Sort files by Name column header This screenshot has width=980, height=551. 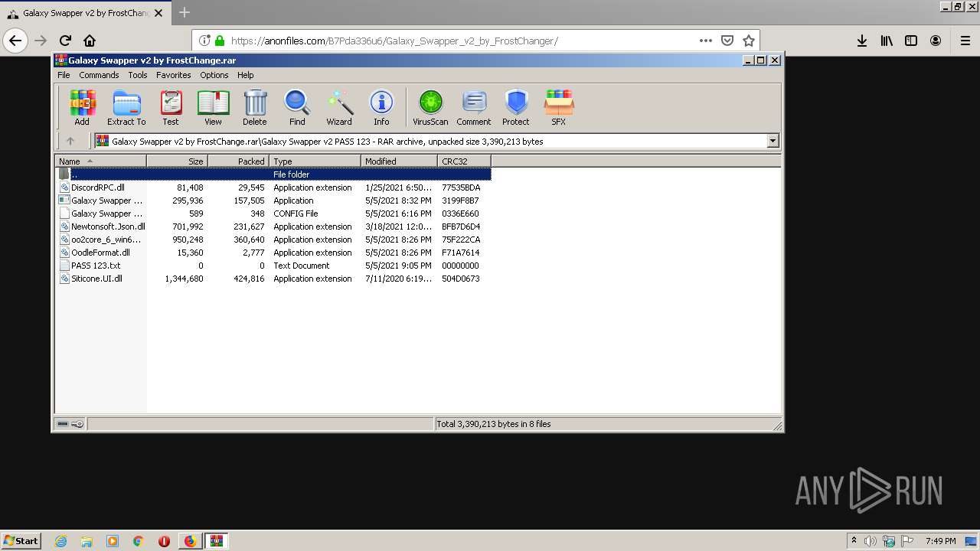[100, 161]
